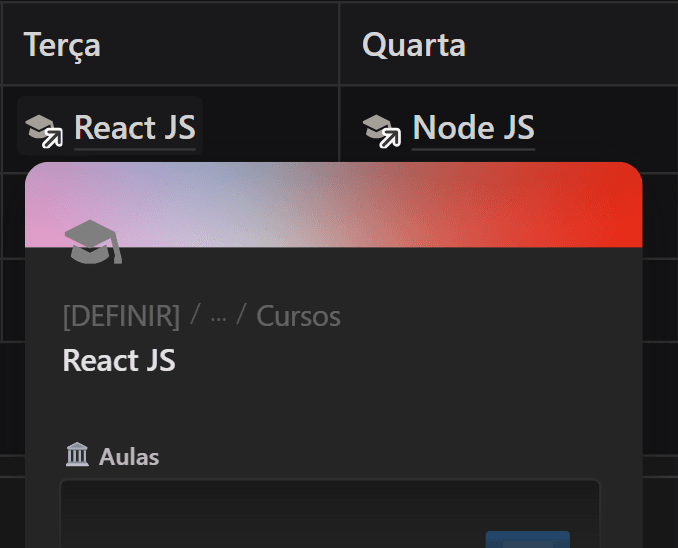
Task: Click the bank icon next to Aulas
Action: [x=77, y=457]
